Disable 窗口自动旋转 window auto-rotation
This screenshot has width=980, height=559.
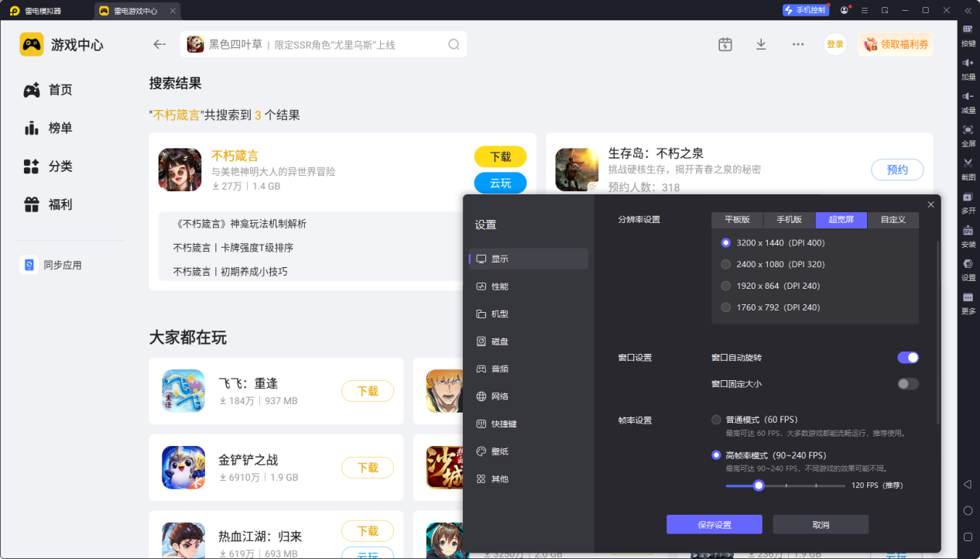tap(907, 357)
